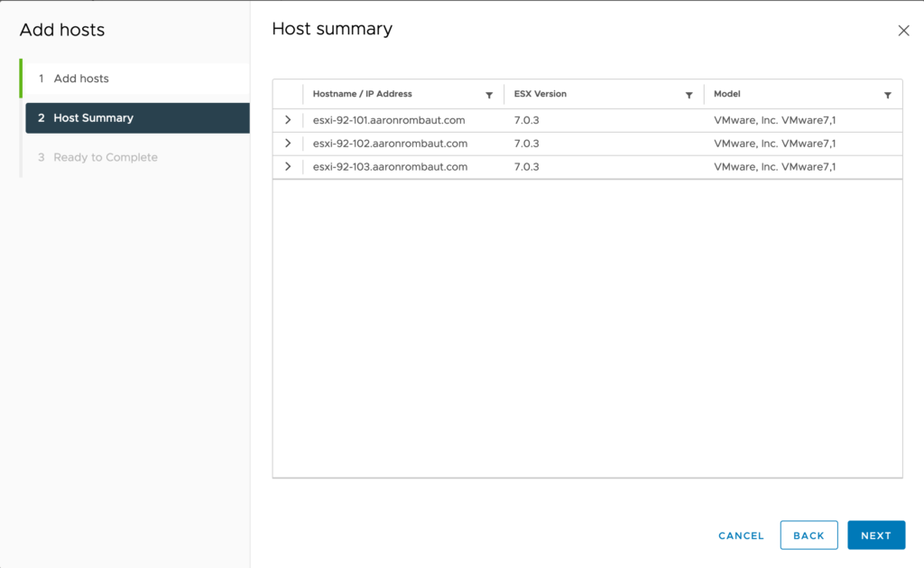Image resolution: width=924 pixels, height=568 pixels.
Task: Cancel the Add hosts wizard
Action: tap(741, 535)
